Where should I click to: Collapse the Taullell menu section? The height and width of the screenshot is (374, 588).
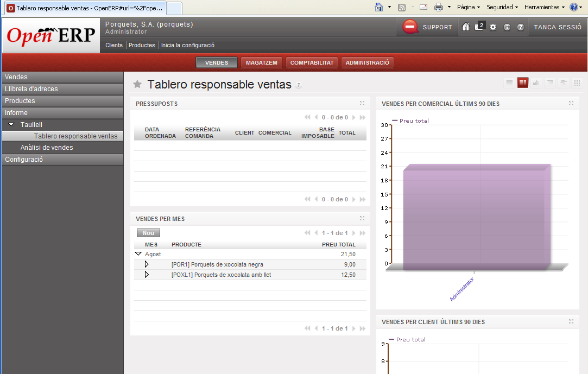(11, 125)
